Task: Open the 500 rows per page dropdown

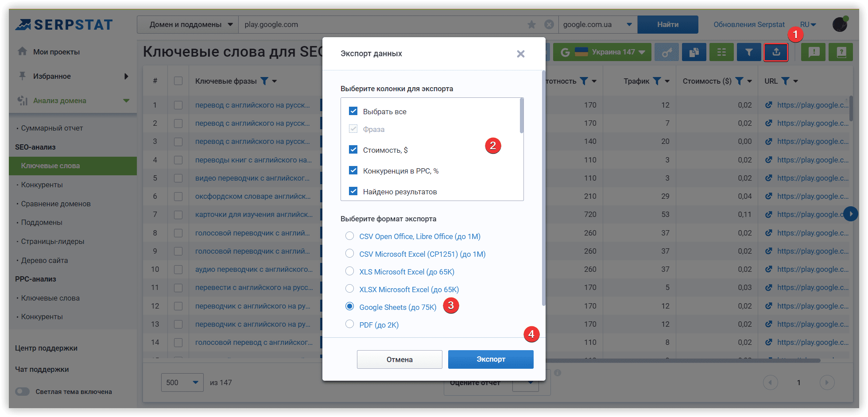Action: point(182,382)
